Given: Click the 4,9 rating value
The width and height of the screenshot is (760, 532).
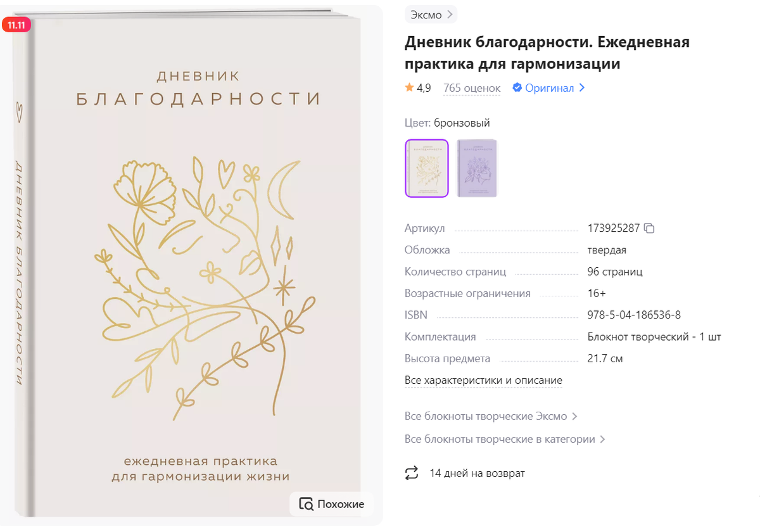Looking at the screenshot, I should pos(424,88).
